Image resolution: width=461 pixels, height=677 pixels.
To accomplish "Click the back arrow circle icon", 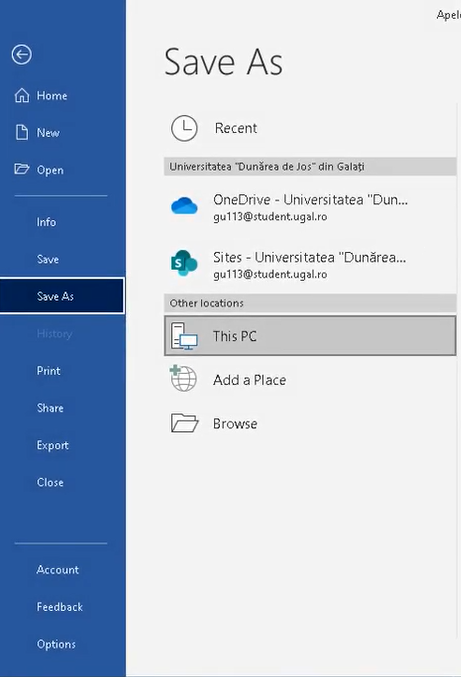I will [22, 54].
